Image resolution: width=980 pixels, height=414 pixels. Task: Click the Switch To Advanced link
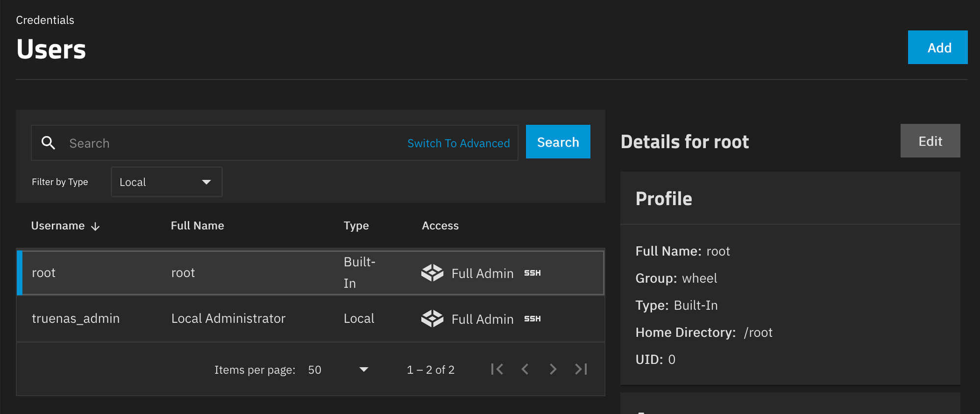459,143
